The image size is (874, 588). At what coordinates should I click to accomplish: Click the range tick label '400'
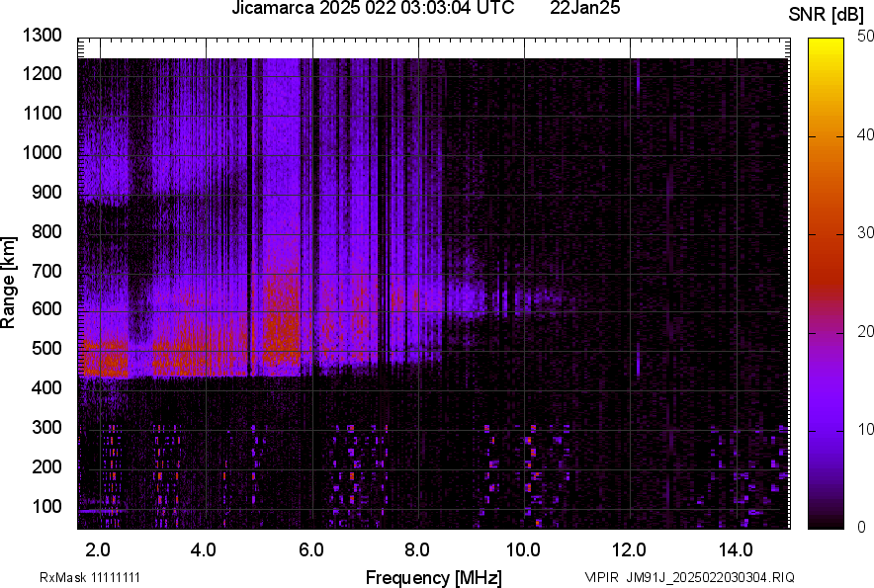coord(46,387)
